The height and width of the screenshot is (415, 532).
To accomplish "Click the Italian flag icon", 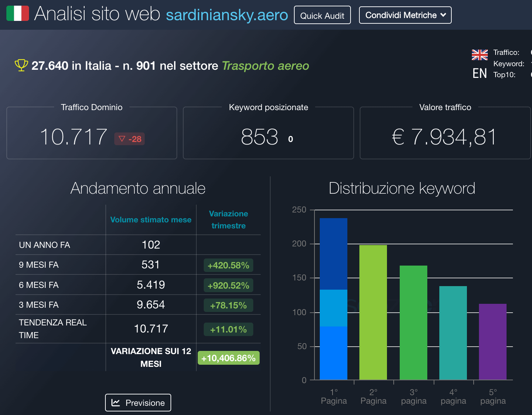I will click(x=18, y=13).
